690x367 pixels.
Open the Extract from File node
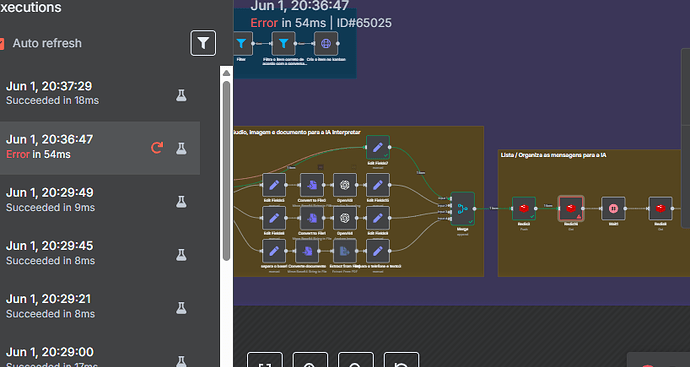[x=345, y=251]
